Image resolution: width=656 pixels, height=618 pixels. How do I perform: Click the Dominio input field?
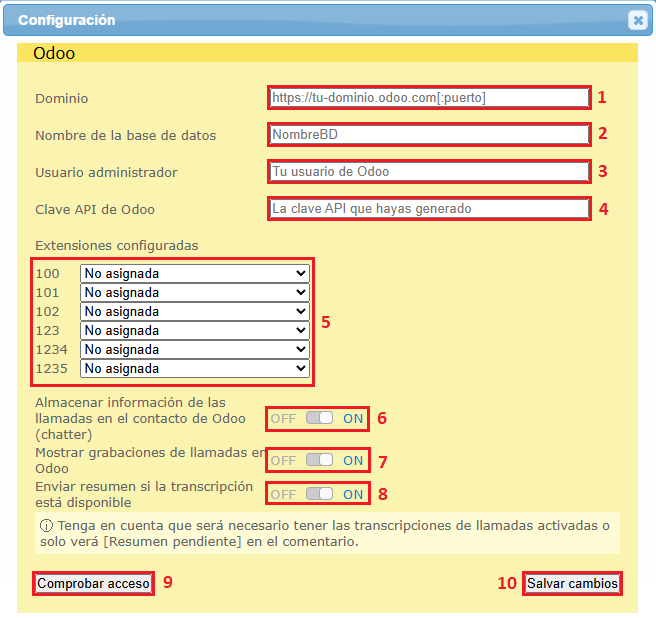(429, 97)
